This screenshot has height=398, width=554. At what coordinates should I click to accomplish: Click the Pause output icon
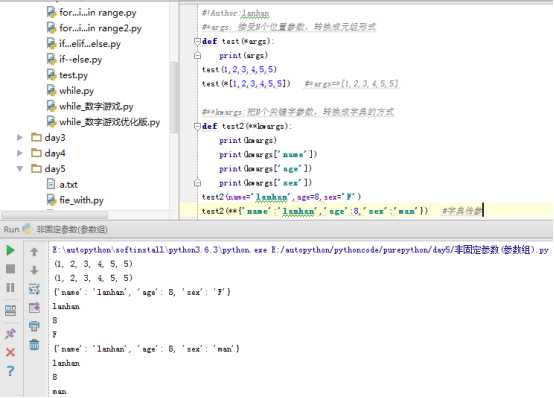pos(10,287)
